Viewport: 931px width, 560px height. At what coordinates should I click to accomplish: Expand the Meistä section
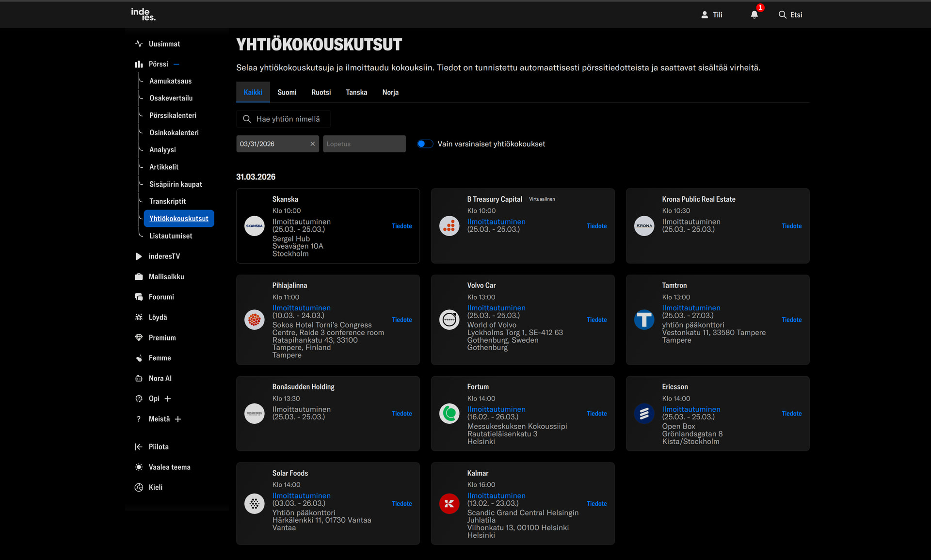click(x=178, y=419)
